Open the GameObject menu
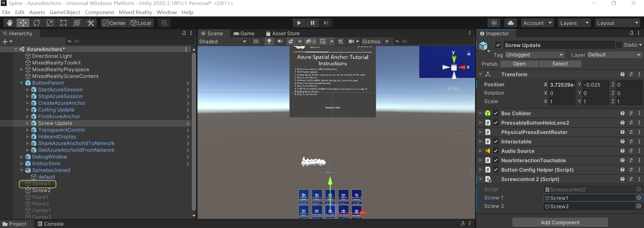This screenshot has width=644, height=228. (65, 12)
